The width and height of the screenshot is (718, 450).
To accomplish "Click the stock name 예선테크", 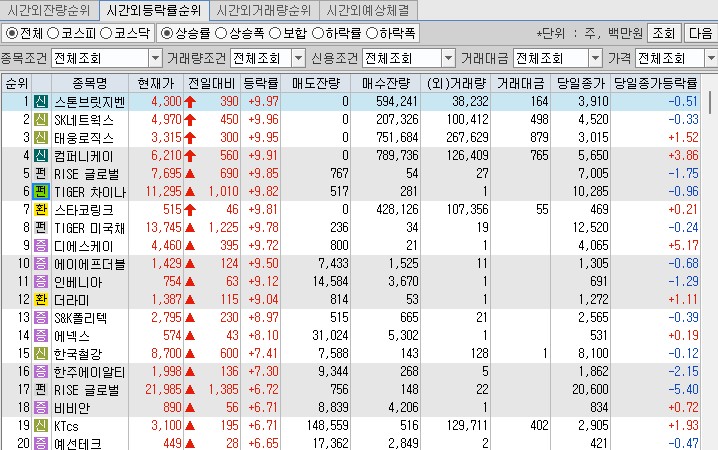I will pos(78,443).
